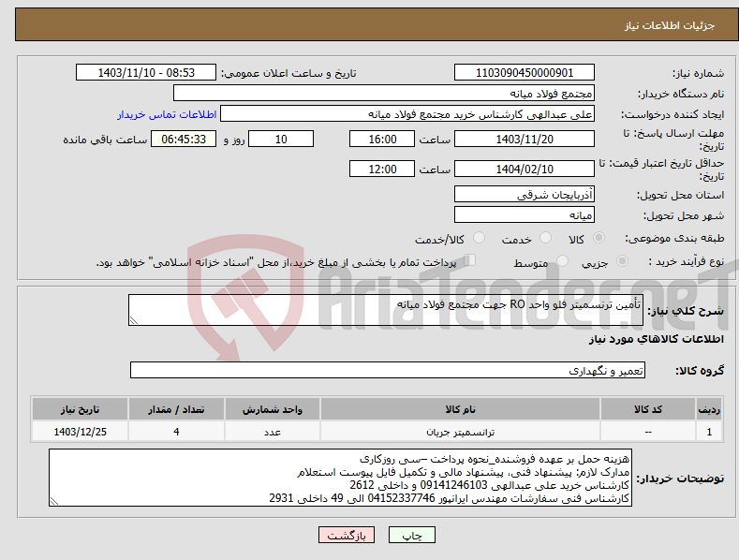This screenshot has width=739, height=560.
Task: Click the quantity cell 4
Action: [x=176, y=432]
